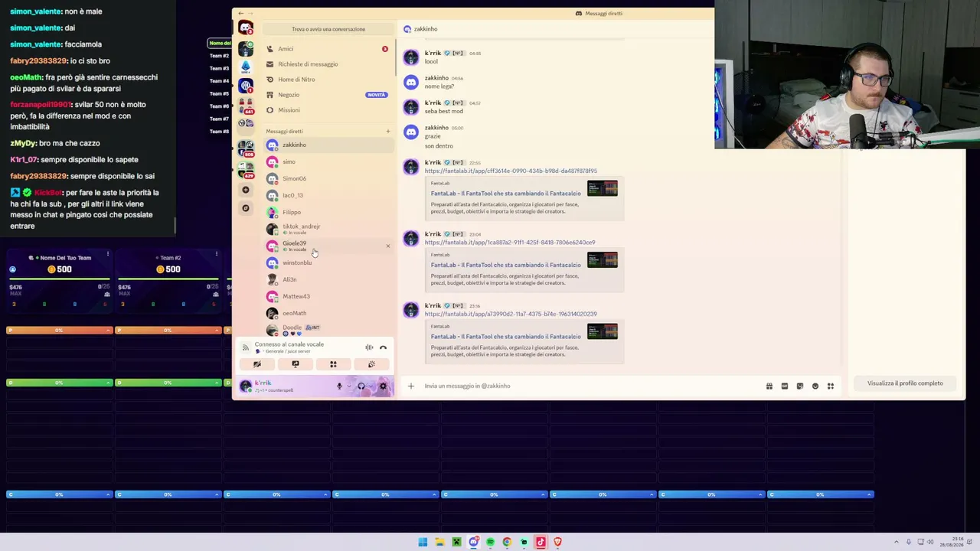
Task: Open microphone input options arrow
Action: click(x=349, y=386)
